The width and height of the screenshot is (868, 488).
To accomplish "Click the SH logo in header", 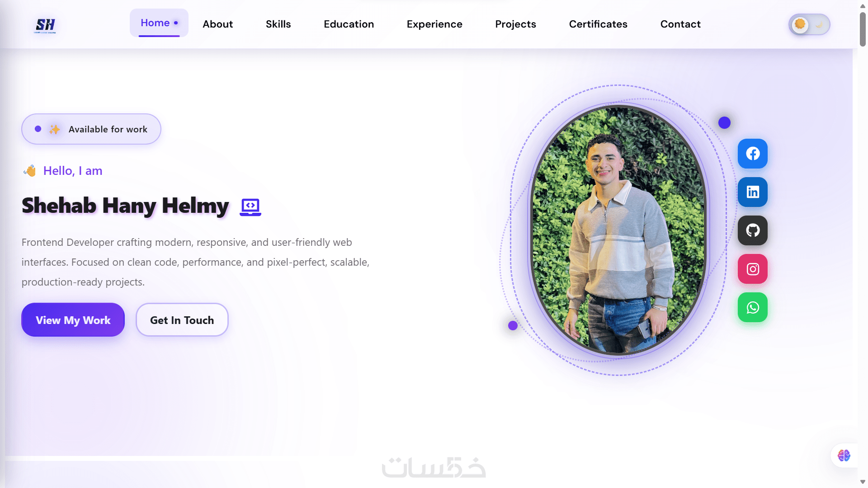I will (45, 25).
